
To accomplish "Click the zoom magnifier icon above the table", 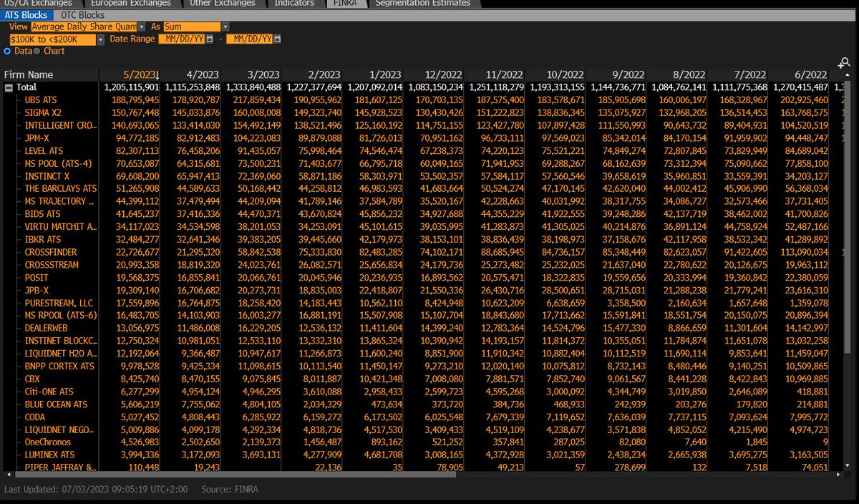I will click(845, 64).
